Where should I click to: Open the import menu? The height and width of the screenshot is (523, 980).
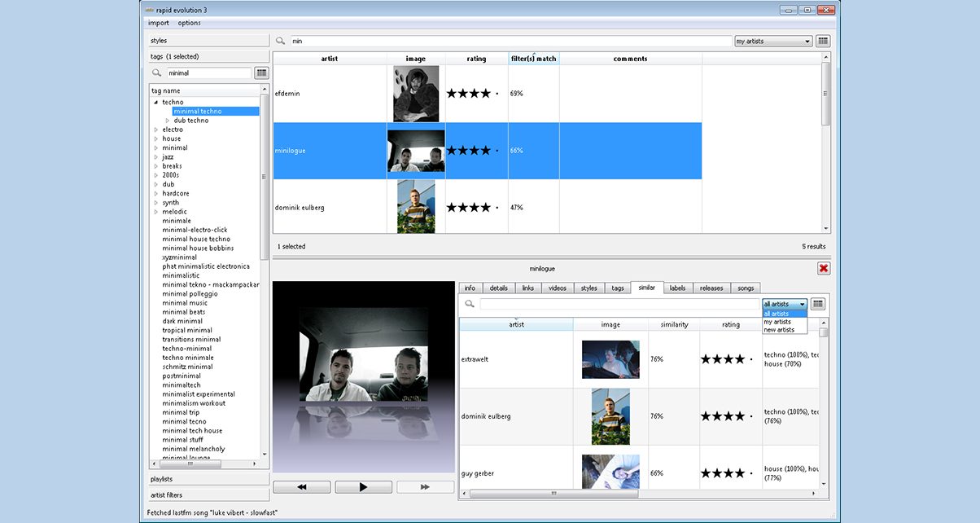[x=159, y=23]
